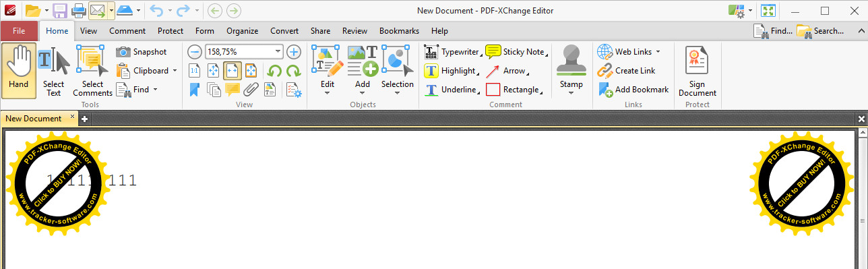Toggle the Bookmarks pane icon
The width and height of the screenshot is (868, 269).
194,90
